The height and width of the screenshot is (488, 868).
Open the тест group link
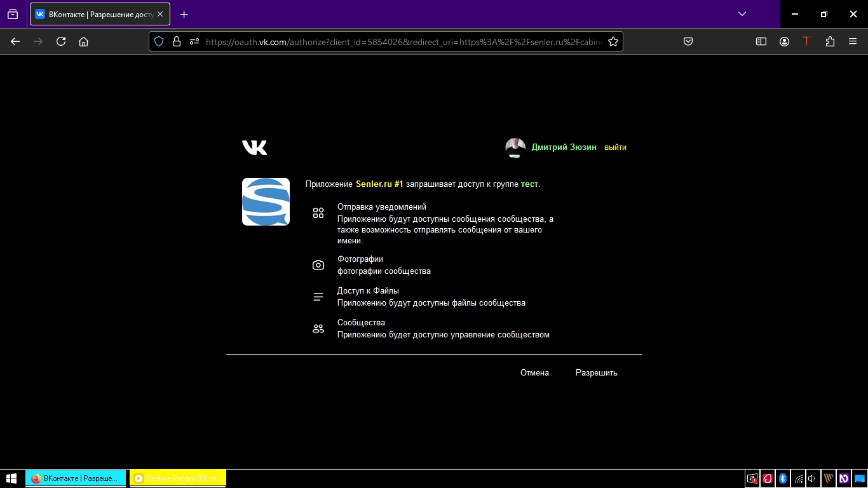click(x=529, y=184)
